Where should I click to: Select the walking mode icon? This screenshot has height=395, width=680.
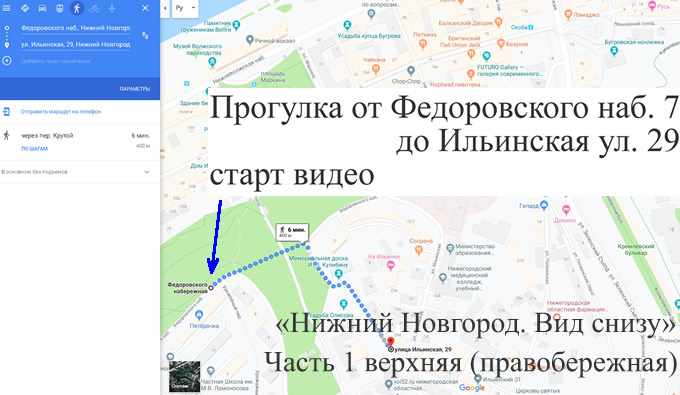pyautogui.click(x=77, y=8)
